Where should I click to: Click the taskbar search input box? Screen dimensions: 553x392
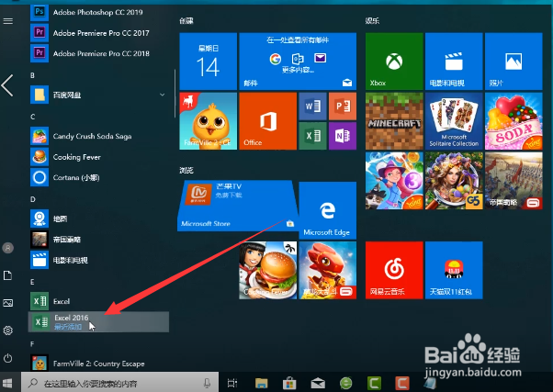point(120,383)
